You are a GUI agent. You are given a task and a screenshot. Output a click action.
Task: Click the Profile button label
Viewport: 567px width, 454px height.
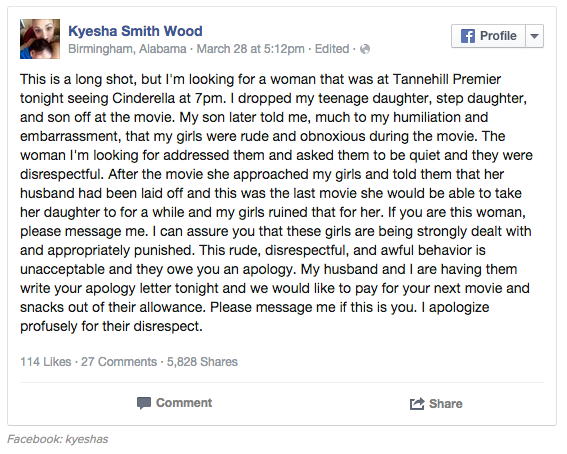pos(498,36)
